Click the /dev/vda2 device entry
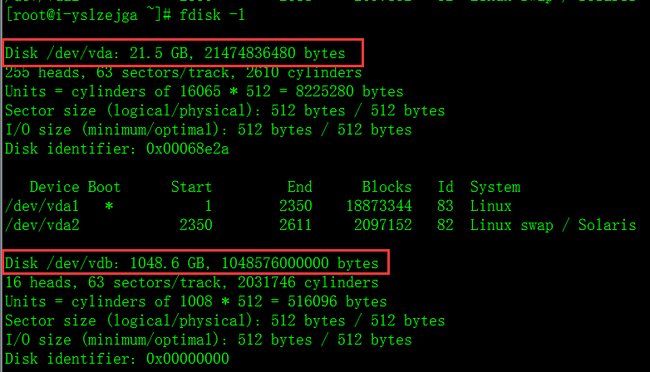 pyautogui.click(x=42, y=225)
